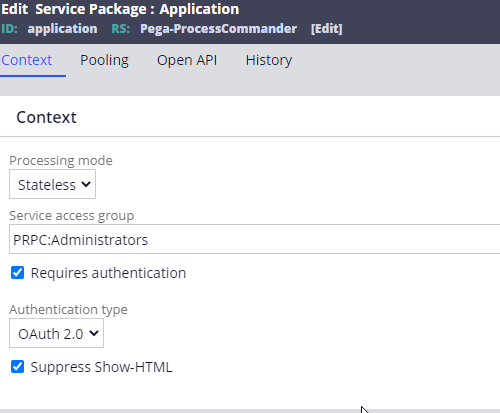Click the chevron arrow beside OAuth 2.0
Viewport: 500px width, 413px height.
[94, 333]
